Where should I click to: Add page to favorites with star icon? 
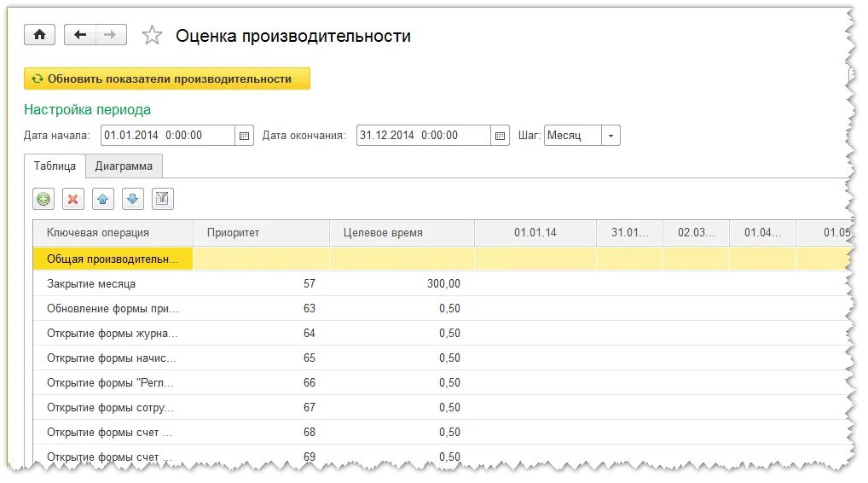point(152,36)
